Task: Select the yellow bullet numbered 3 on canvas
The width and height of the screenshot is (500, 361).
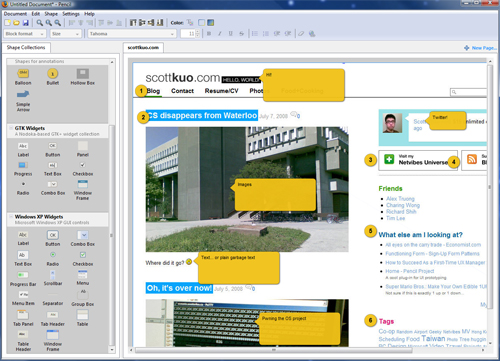Action: (370, 160)
